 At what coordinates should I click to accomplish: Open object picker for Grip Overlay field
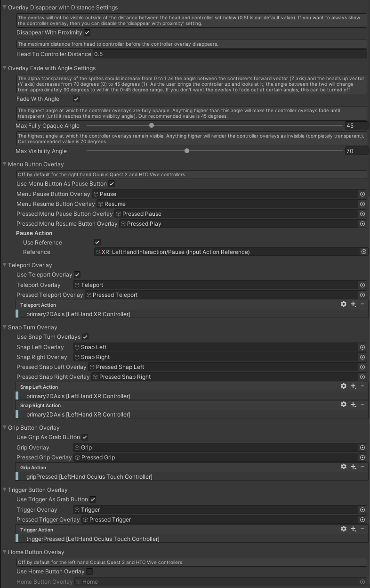click(x=362, y=448)
